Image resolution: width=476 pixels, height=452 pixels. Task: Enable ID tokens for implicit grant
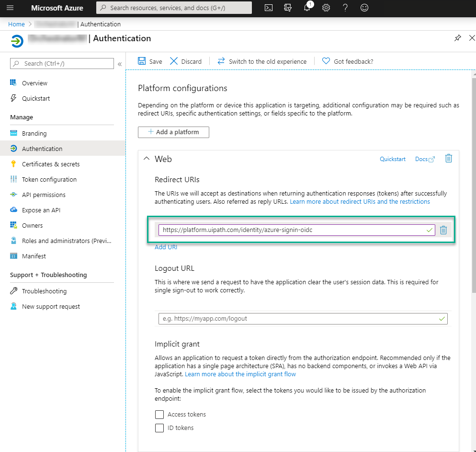pos(159,428)
